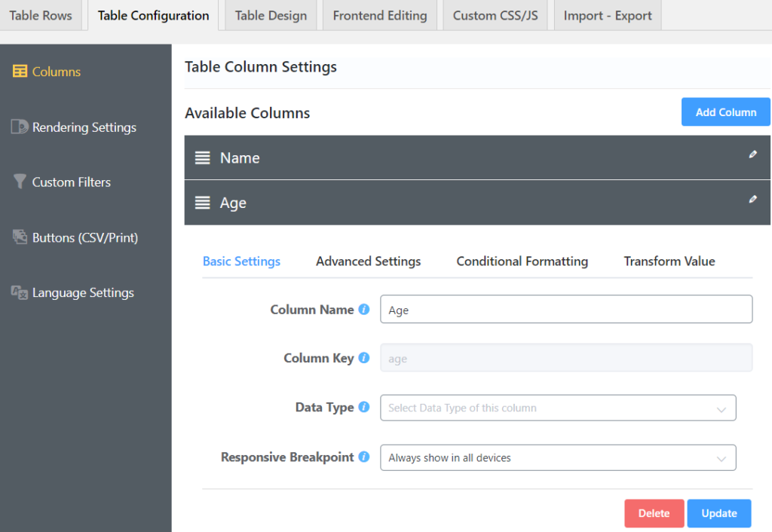Screen dimensions: 772x532
Task: Switch to the Table Design tab
Action: coord(270,14)
